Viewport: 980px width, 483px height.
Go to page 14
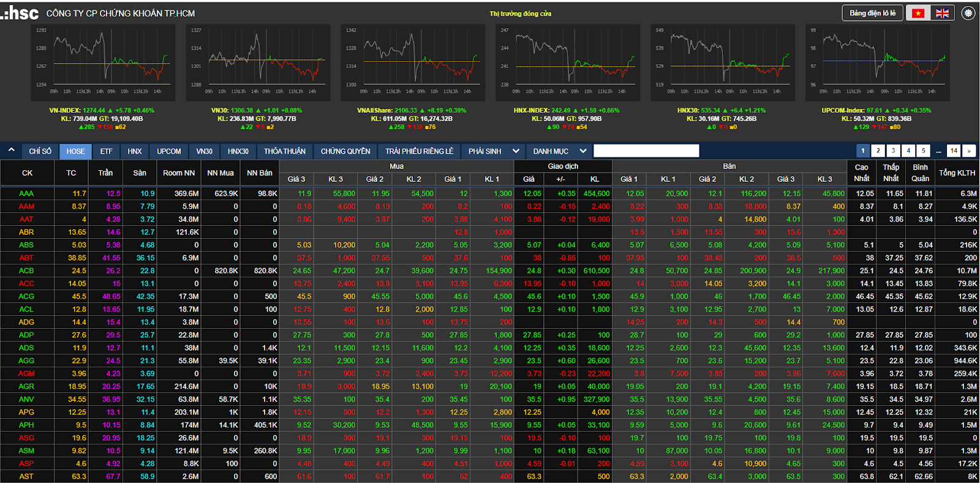click(x=954, y=151)
